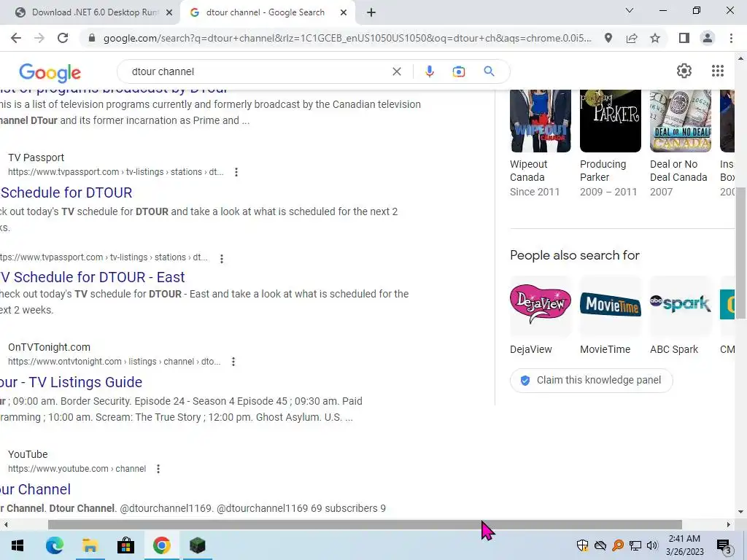Open Microsoft Store from taskbar
The height and width of the screenshot is (560, 747).
tap(125, 545)
